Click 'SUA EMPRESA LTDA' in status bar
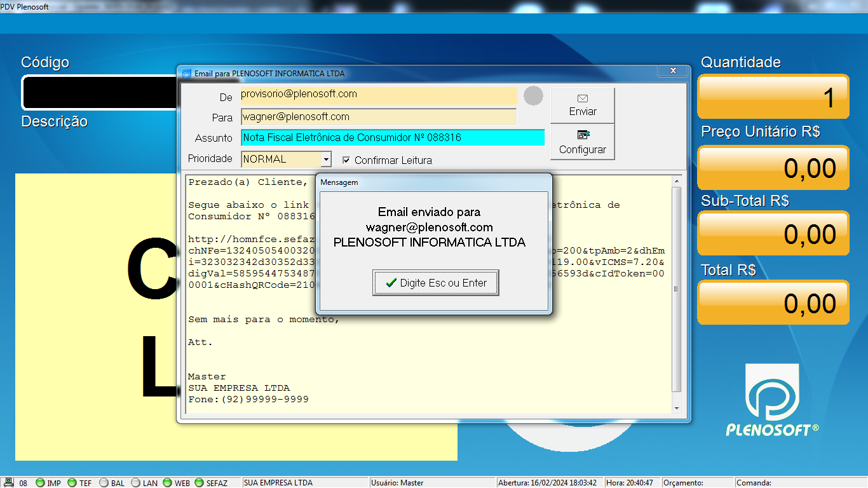 [x=278, y=483]
